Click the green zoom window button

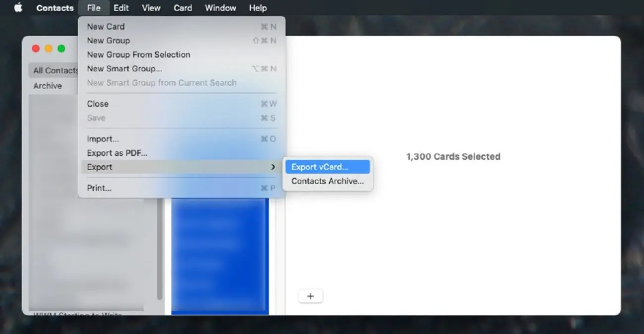[x=61, y=48]
